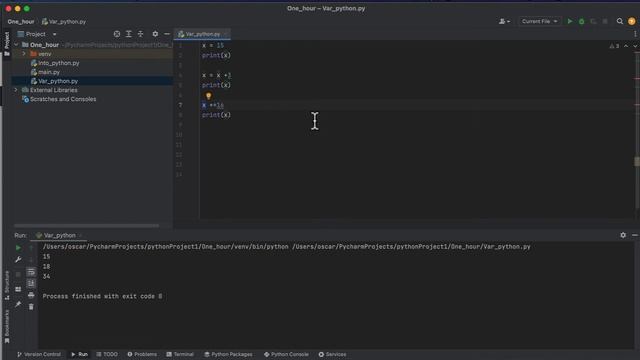Click 'Process finished with exit code 0' text
The width and height of the screenshot is (640, 360).
coord(102,296)
